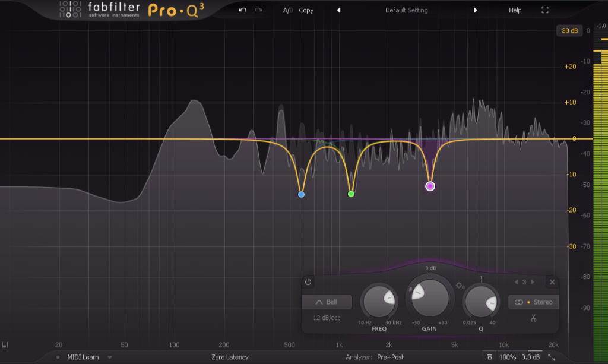
Task: Click the resize interface arrows icon
Action: 551,357
